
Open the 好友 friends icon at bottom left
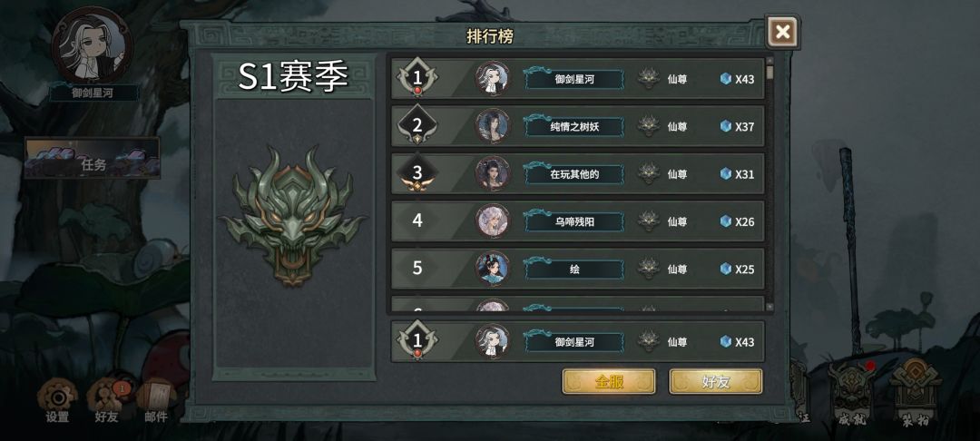point(106,398)
